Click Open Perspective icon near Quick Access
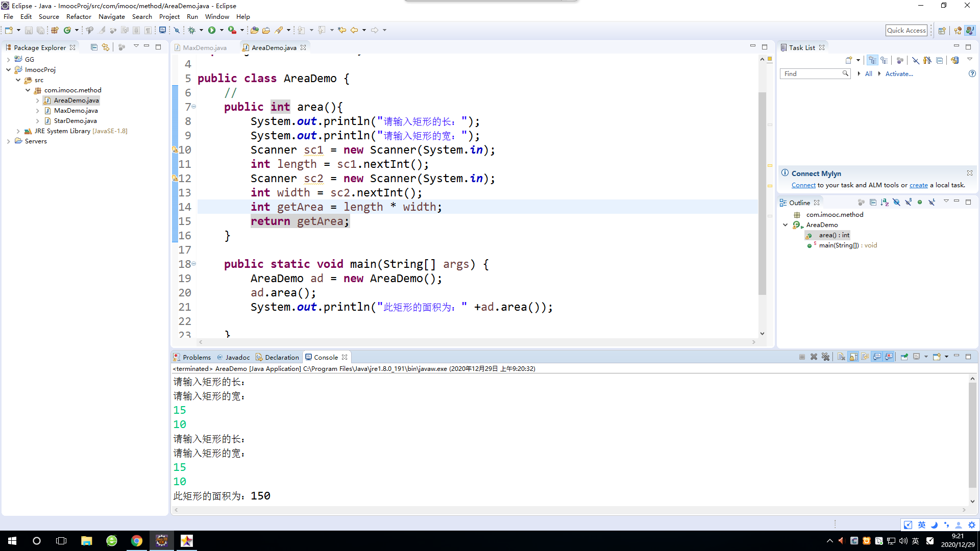The width and height of the screenshot is (980, 551). [x=942, y=31]
